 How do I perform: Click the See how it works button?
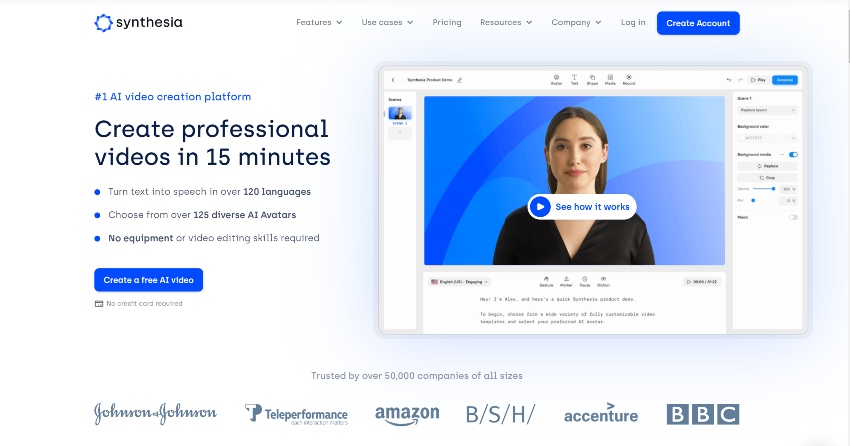pos(582,206)
